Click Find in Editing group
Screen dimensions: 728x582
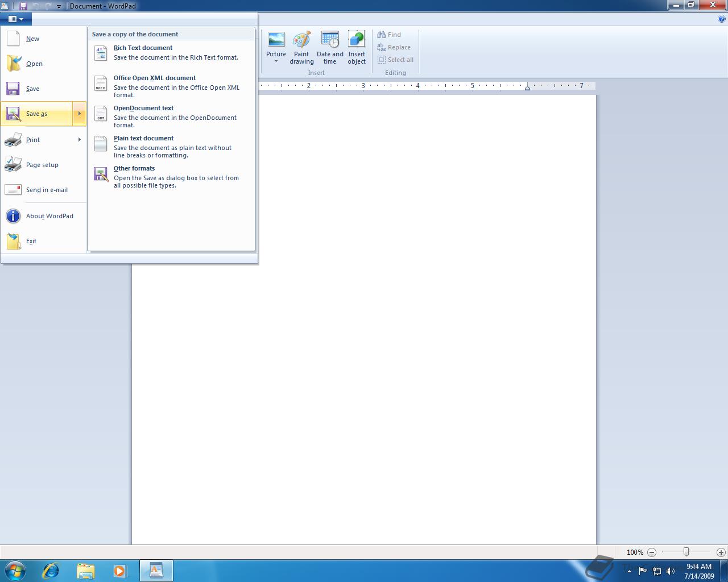(x=389, y=35)
